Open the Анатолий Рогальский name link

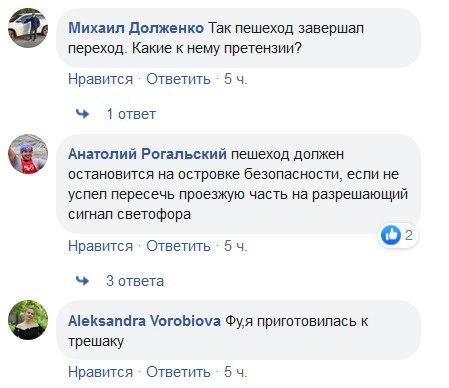(147, 154)
